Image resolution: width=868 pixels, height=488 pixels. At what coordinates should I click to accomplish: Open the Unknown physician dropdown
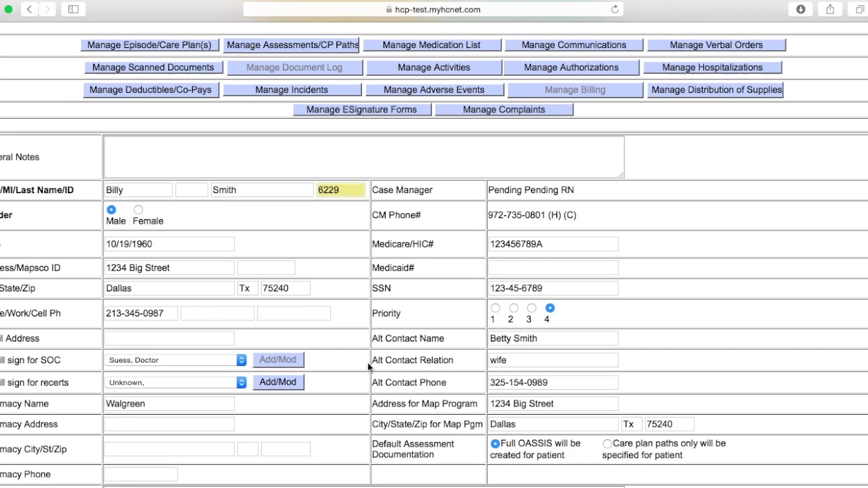click(176, 382)
